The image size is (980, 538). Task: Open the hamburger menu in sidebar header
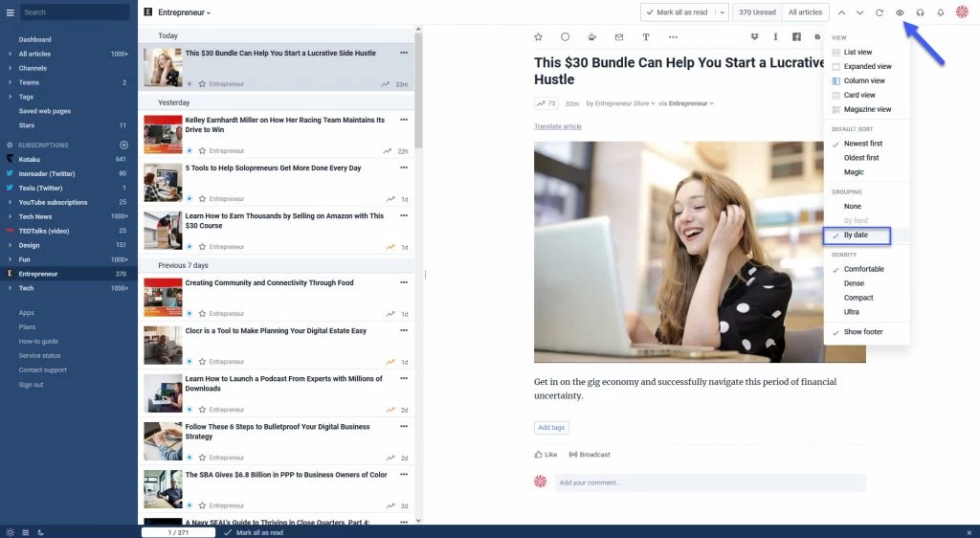point(10,12)
